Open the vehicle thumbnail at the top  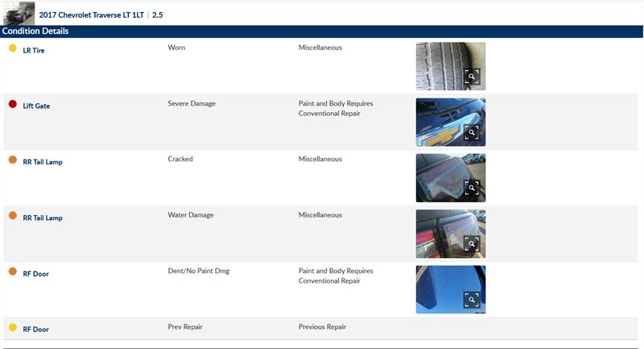click(x=19, y=13)
